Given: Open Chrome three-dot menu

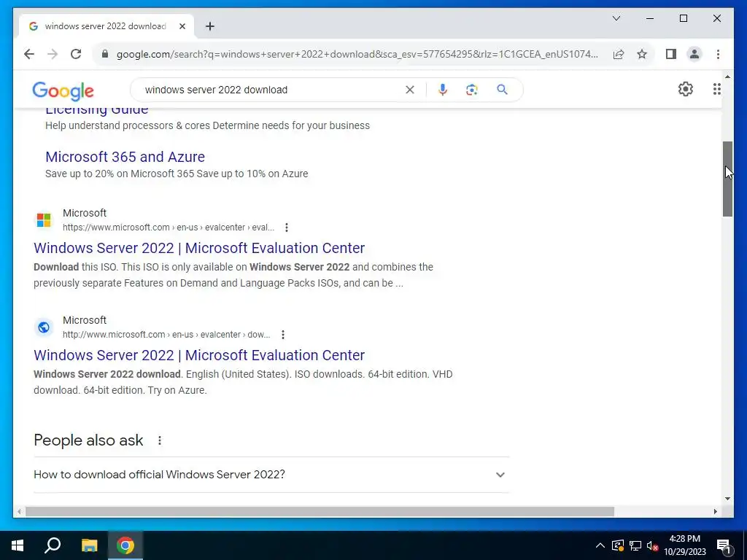Looking at the screenshot, I should pos(718,54).
